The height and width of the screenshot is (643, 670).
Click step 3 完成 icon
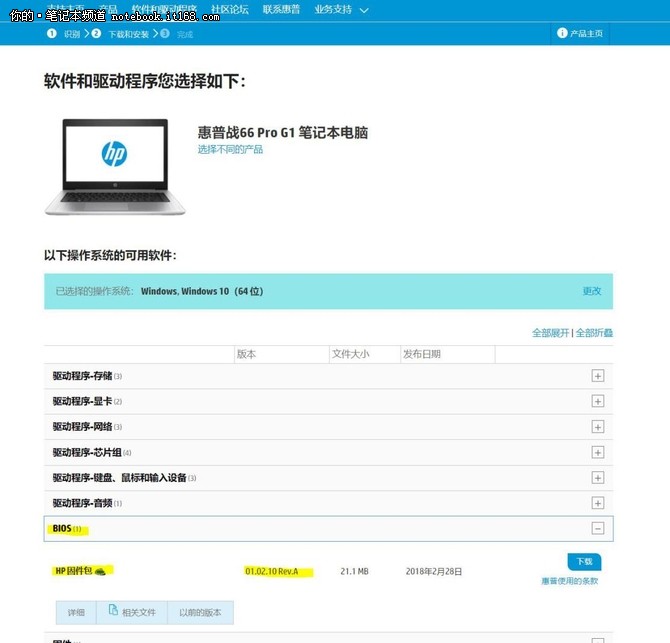165,33
